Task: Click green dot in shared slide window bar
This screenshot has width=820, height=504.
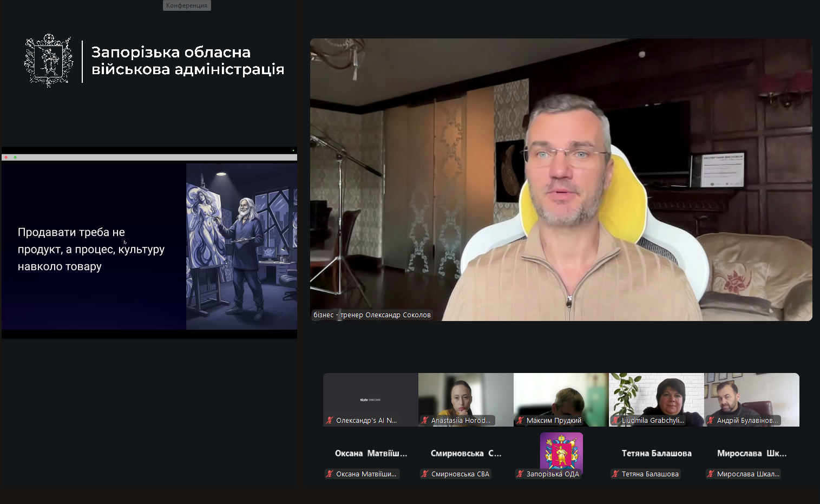Action: pyautogui.click(x=15, y=158)
